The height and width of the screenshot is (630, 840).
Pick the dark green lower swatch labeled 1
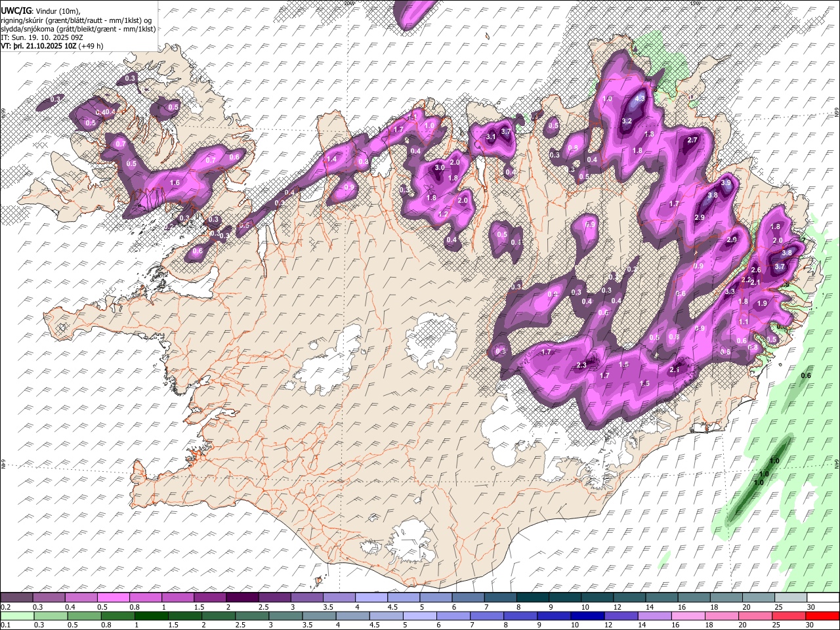pyautogui.click(x=151, y=616)
